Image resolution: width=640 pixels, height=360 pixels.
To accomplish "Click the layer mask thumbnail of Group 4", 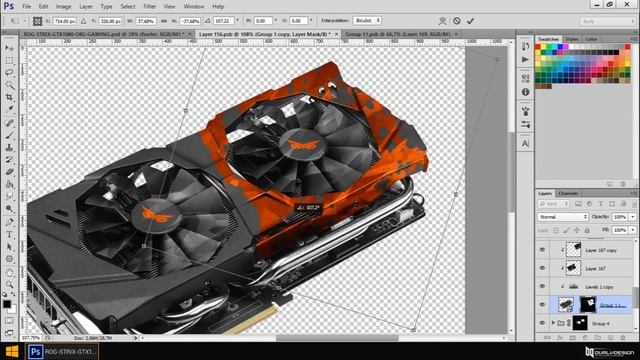I will (x=580, y=323).
